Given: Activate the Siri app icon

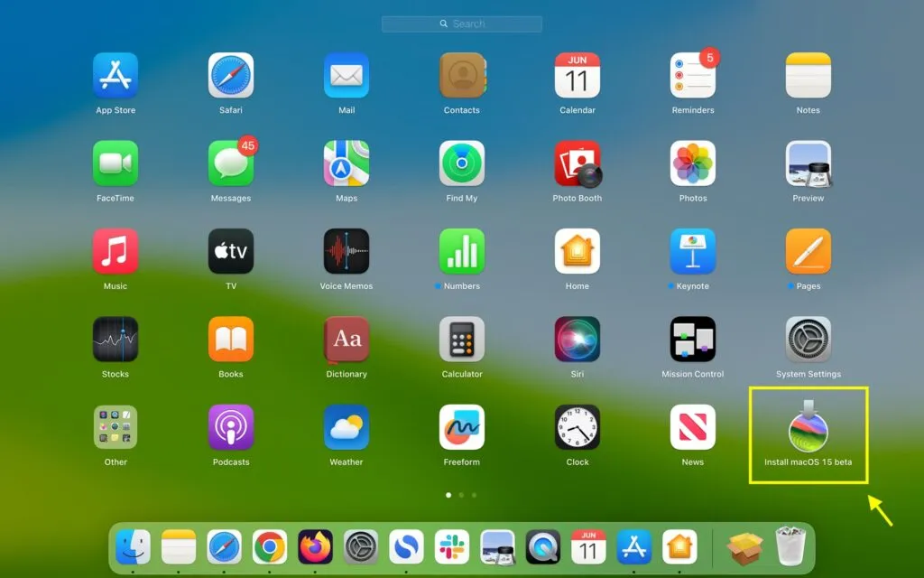Looking at the screenshot, I should click(x=577, y=340).
